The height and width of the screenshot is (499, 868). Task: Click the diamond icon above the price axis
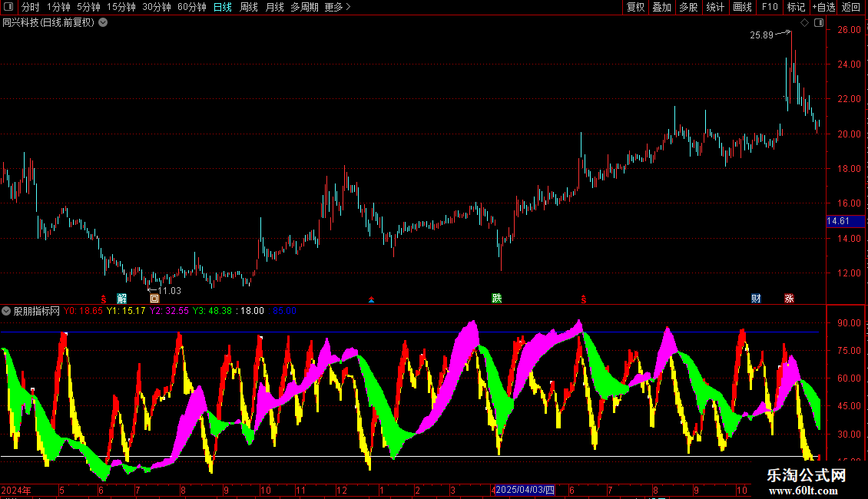point(804,22)
